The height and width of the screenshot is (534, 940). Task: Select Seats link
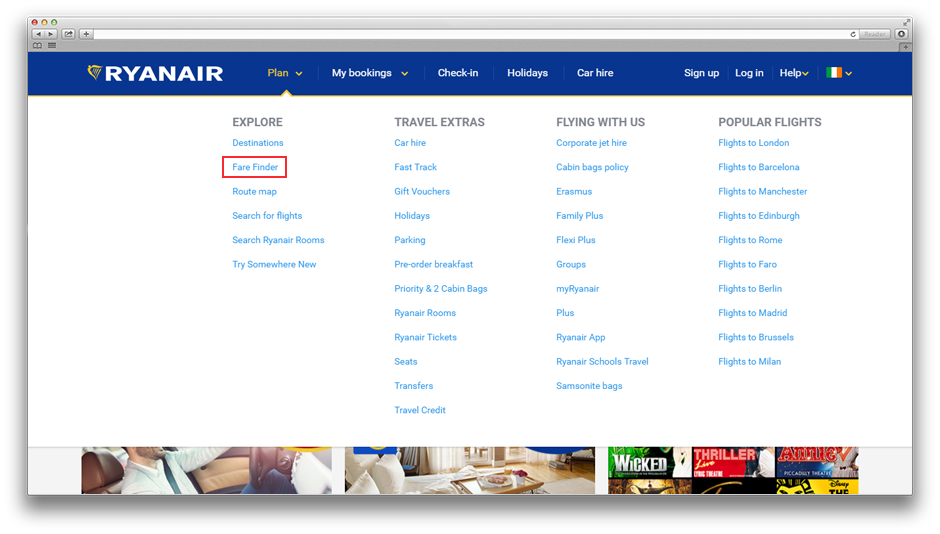(405, 361)
